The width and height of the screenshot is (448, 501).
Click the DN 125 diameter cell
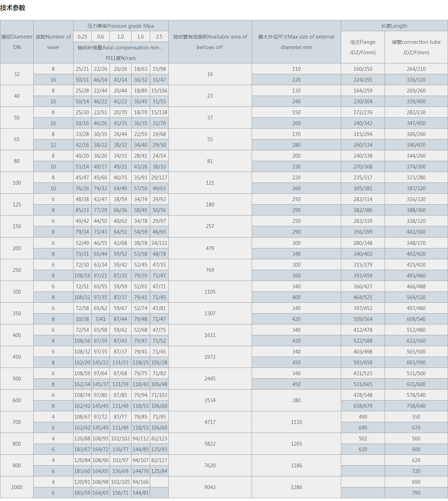point(17,205)
